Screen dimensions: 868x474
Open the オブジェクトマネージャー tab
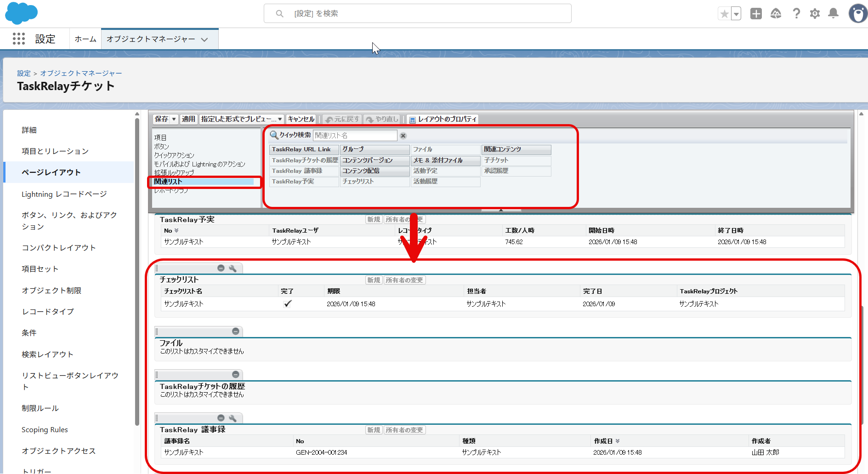(x=151, y=39)
